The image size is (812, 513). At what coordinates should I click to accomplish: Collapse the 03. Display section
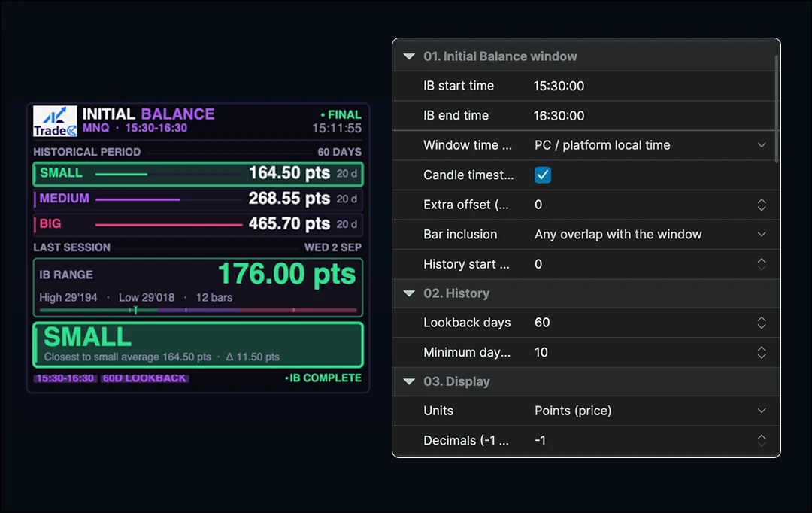[x=409, y=381]
